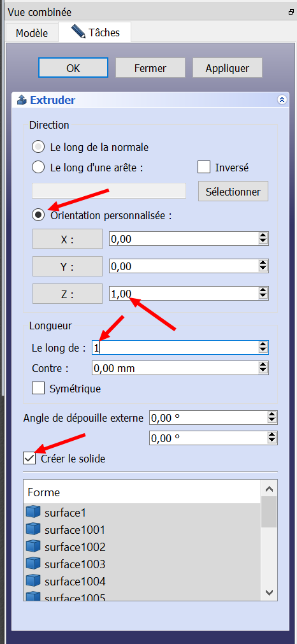The width and height of the screenshot is (297, 644).
Task: Click the blue cube icon beside surface1
Action: (x=33, y=512)
